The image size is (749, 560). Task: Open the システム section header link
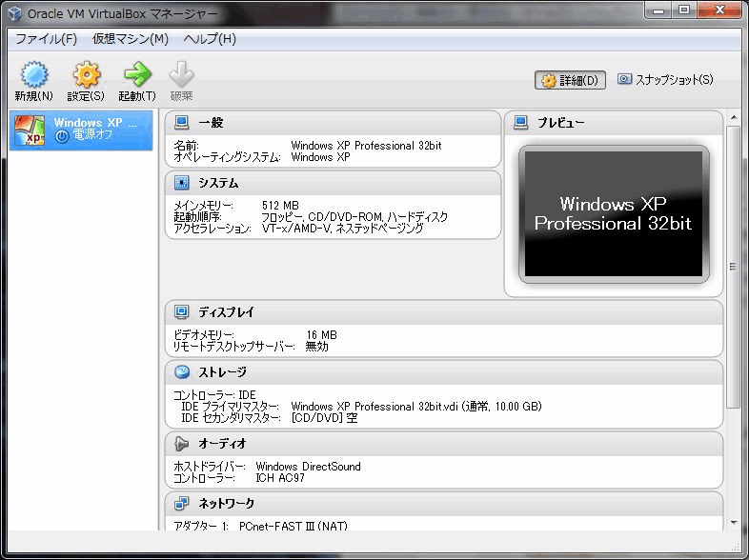[x=218, y=183]
